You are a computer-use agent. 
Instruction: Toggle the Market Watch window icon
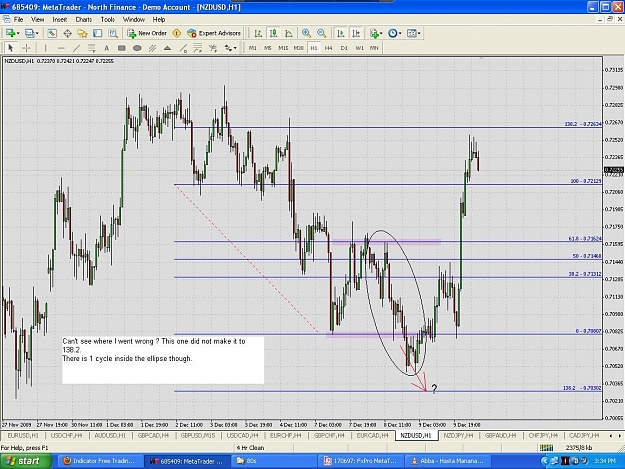click(52, 33)
